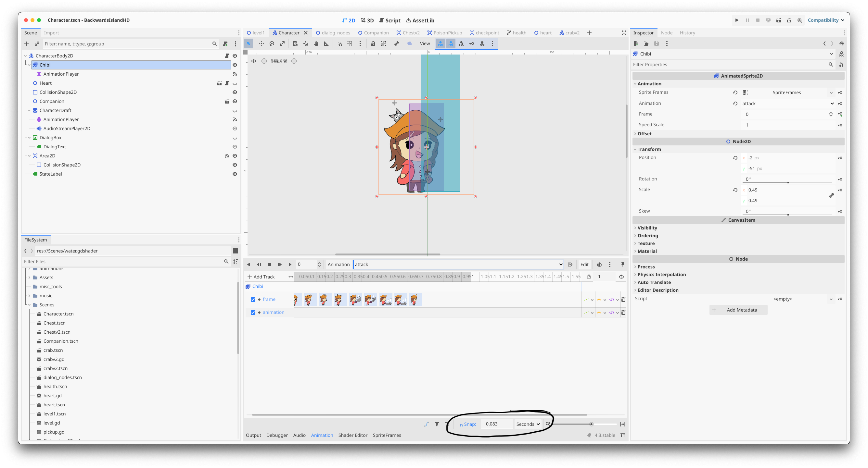Click the Add Metadata button in Inspector

738,310
